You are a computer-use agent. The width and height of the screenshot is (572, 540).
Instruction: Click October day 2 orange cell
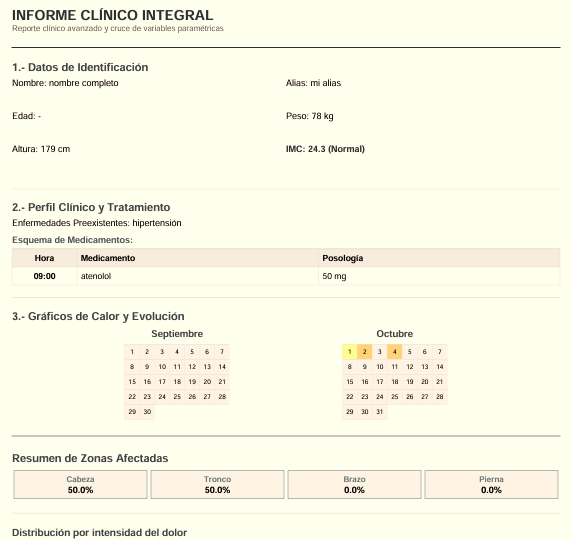(x=364, y=352)
